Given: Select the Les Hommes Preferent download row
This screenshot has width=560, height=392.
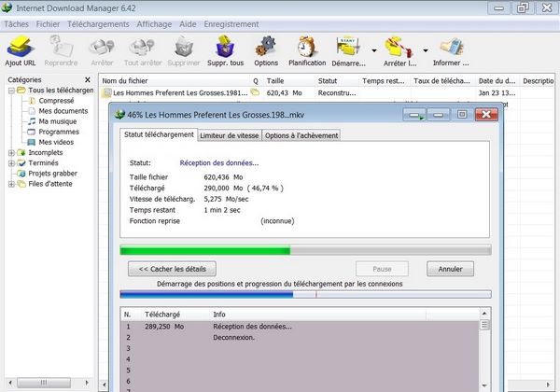Looking at the screenshot, I should pyautogui.click(x=328, y=92).
